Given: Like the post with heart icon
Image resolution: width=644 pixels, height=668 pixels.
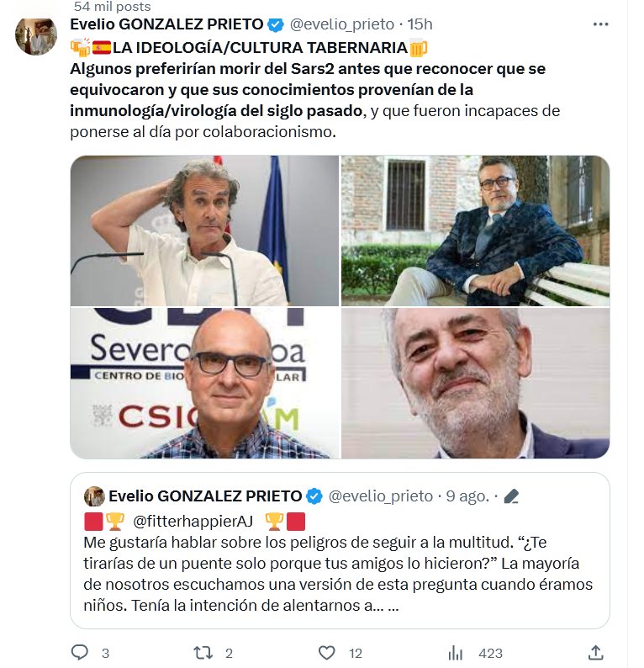Looking at the screenshot, I should click(326, 653).
